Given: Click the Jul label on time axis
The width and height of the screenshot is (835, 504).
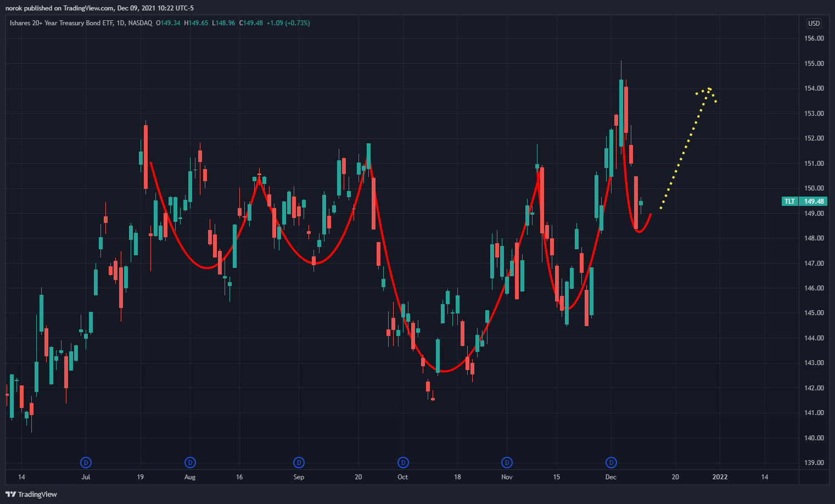Looking at the screenshot, I should [86, 477].
